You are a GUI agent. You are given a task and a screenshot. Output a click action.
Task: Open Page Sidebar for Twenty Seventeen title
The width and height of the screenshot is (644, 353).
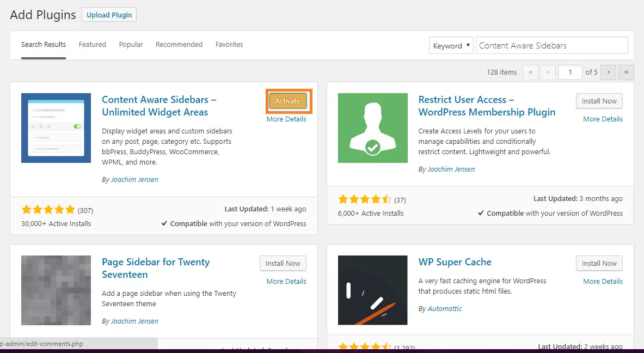pos(156,269)
